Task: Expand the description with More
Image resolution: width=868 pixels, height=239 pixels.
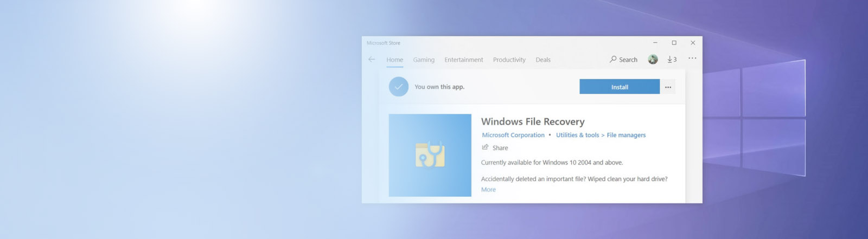Action: point(488,190)
